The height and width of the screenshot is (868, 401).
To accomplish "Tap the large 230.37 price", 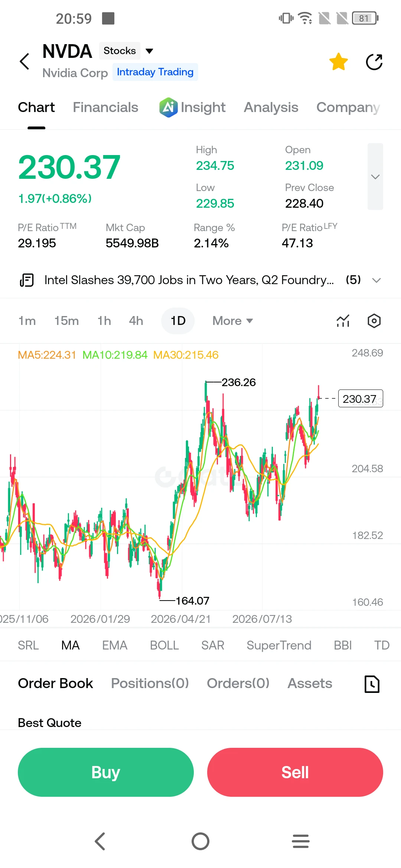I will tap(69, 168).
